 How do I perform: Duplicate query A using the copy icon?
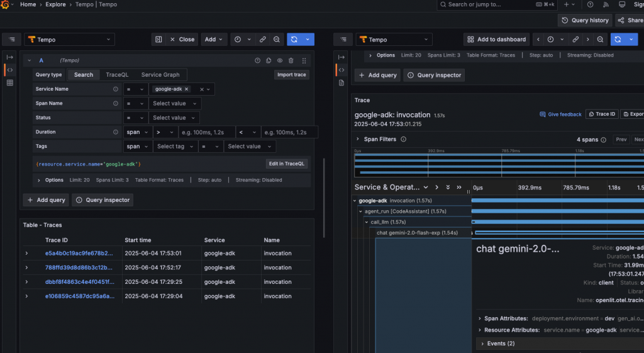pos(269,60)
